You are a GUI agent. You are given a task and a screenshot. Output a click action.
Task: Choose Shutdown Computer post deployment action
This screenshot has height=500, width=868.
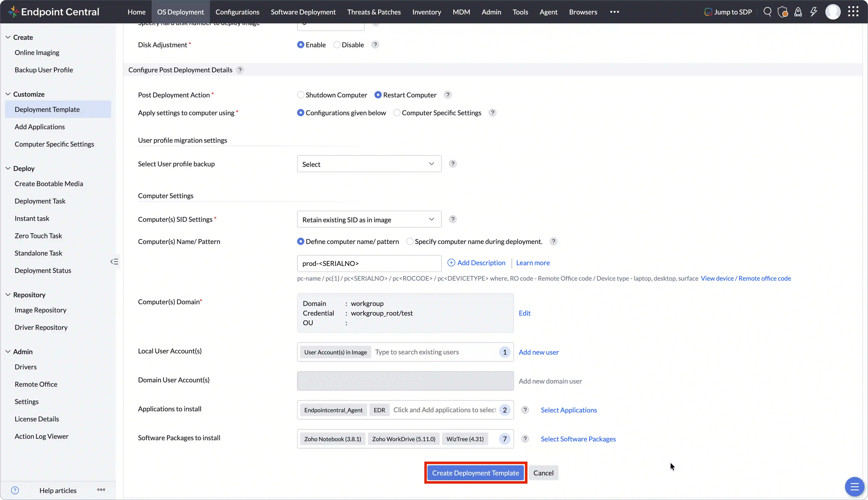301,95
